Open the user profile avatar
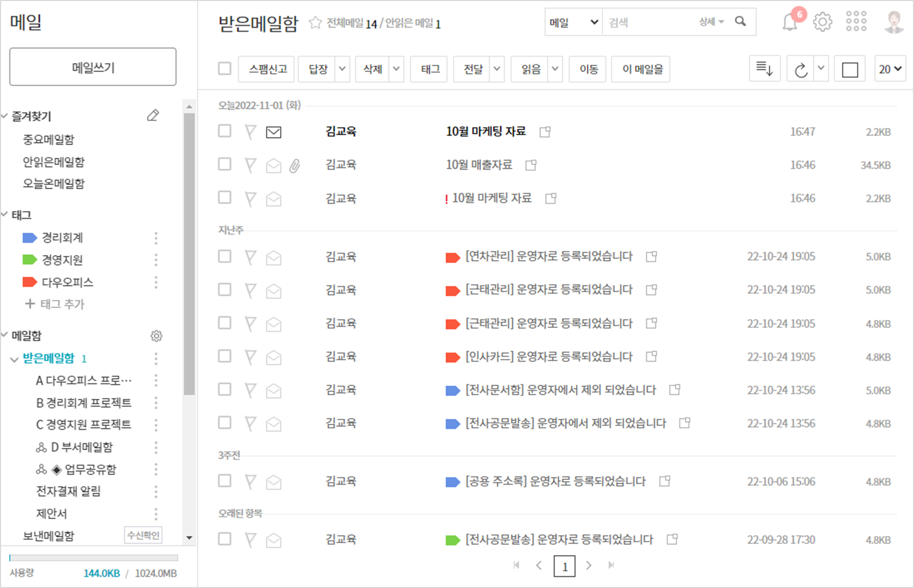 [894, 22]
